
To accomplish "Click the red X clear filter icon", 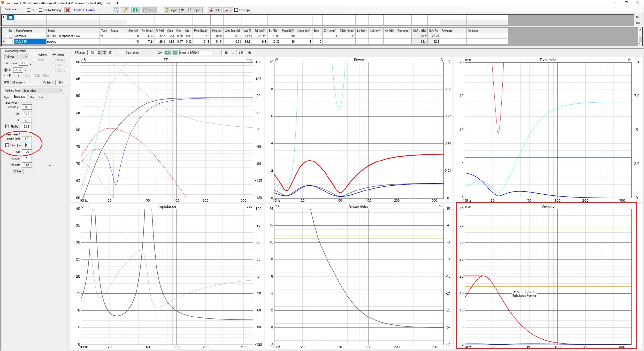I will 68,10.
